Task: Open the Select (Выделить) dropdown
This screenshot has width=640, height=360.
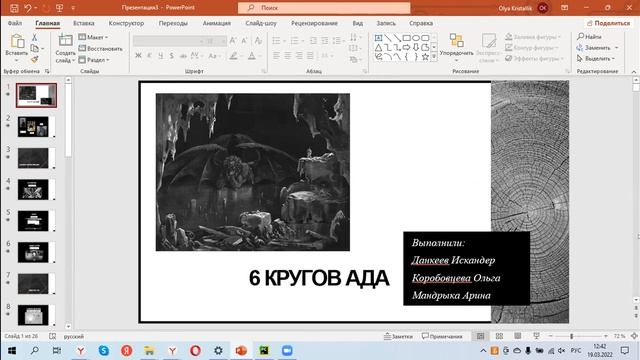Action: 596,59
